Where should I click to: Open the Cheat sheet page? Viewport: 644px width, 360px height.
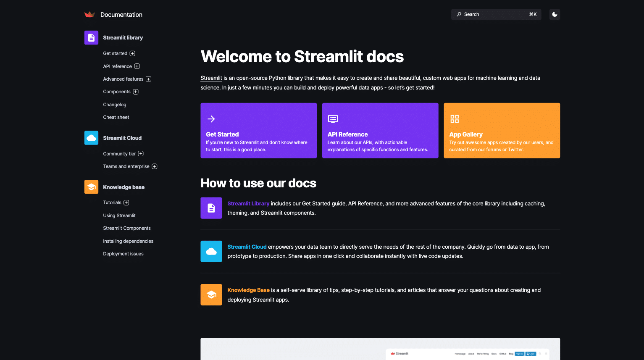116,117
